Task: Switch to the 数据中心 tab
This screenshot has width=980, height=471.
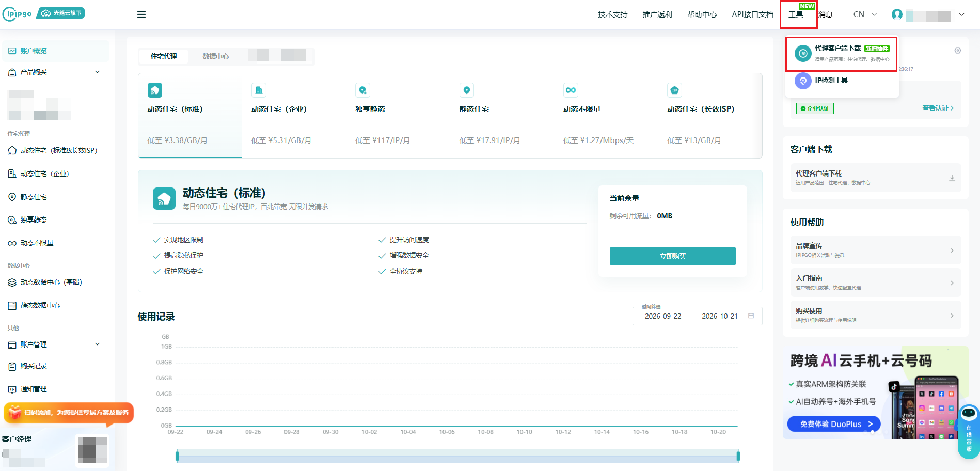Action: coord(215,56)
